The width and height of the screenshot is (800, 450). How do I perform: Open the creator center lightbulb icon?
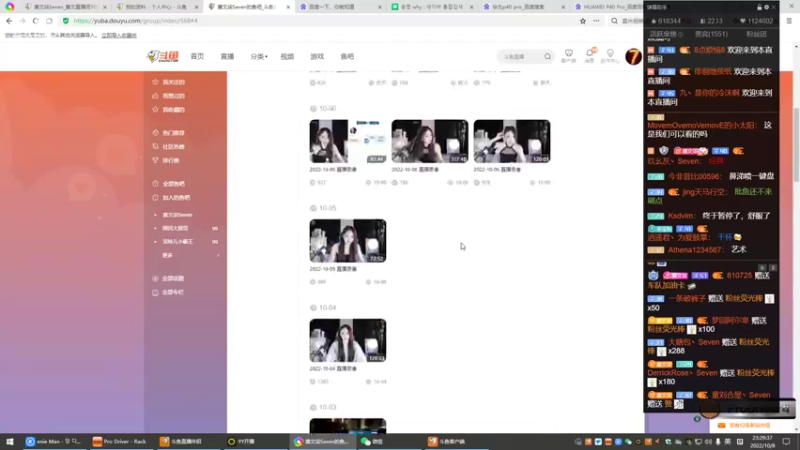click(610, 56)
